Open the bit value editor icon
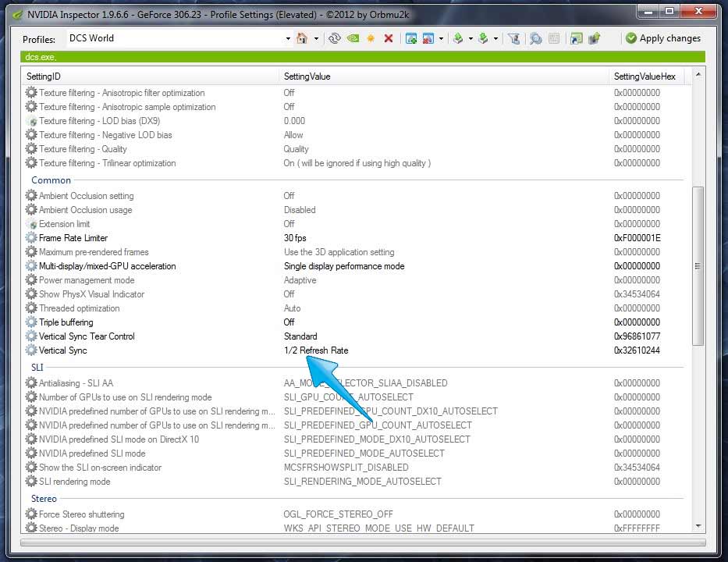Screen dimensions: 728x562 tap(553, 38)
